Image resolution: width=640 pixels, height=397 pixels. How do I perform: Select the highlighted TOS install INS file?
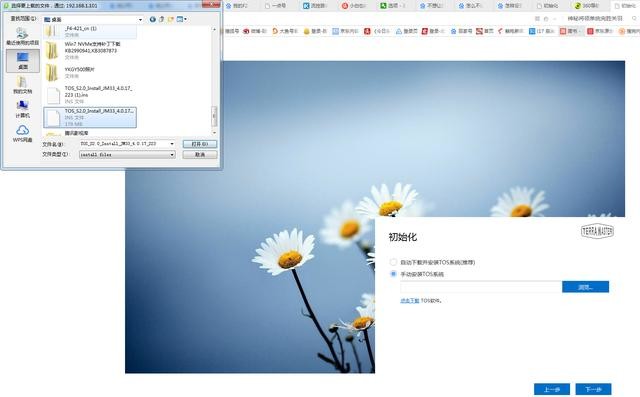point(90,118)
